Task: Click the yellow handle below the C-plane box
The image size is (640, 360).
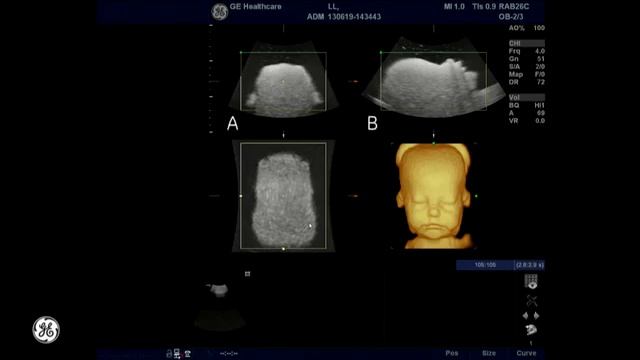Action: click(284, 249)
